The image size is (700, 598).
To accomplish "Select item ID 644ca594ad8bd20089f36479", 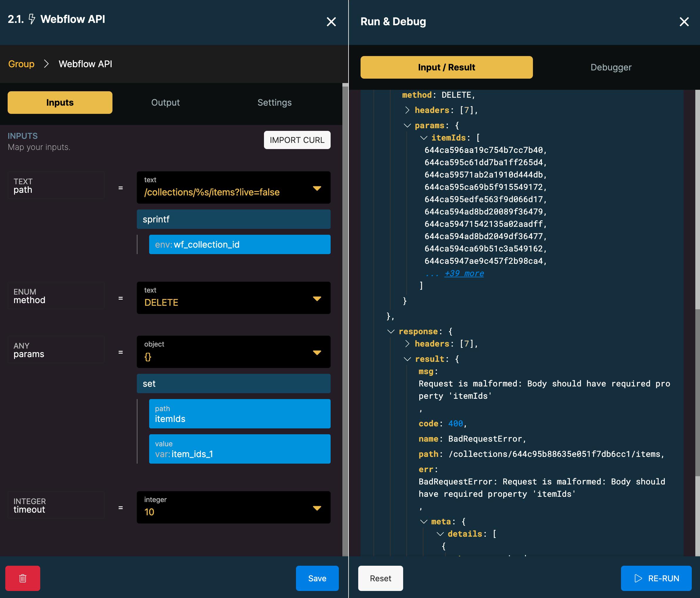I will [483, 212].
